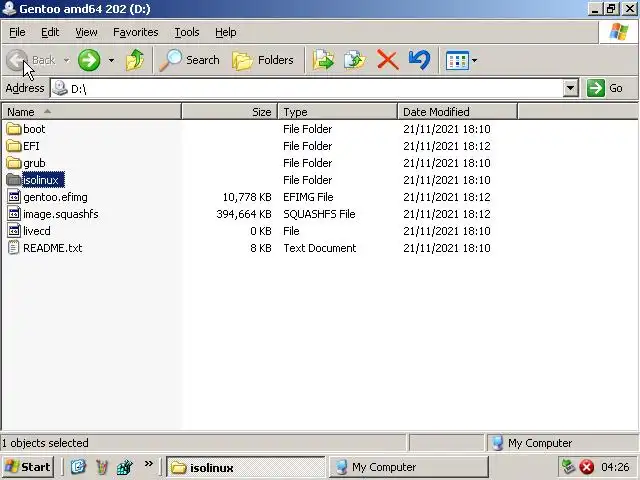Click the red Delete toolbar icon
Viewport: 640px width, 480px height.
(x=387, y=60)
